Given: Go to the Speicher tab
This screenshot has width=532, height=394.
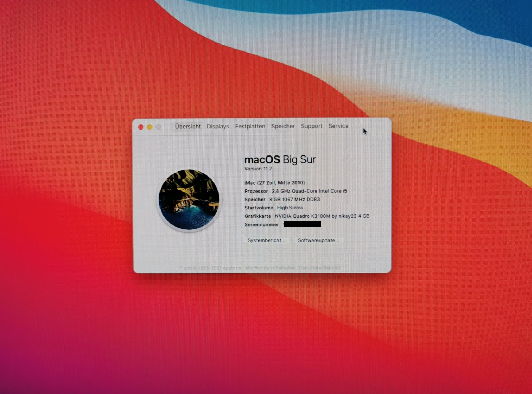Looking at the screenshot, I should (283, 126).
